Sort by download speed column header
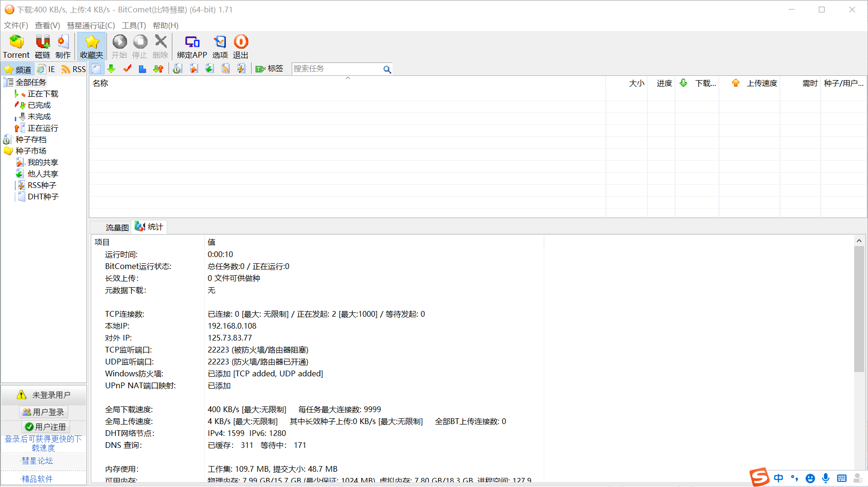Viewport: 868px width, 487px height. click(x=698, y=83)
